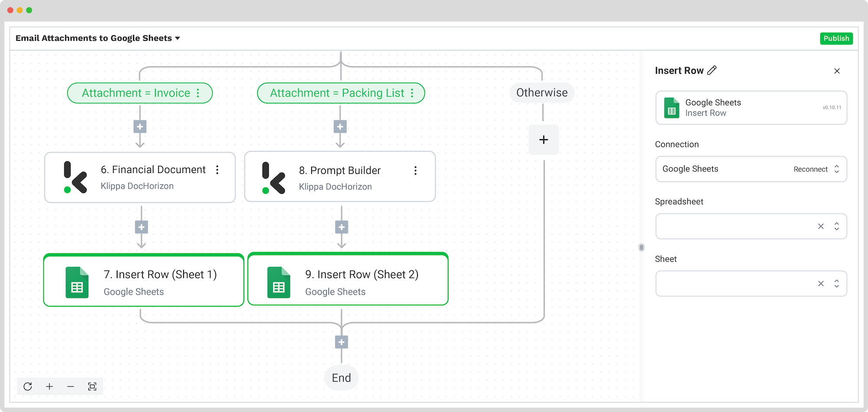This screenshot has height=412, width=868.
Task: Click Google Sheets icon on Insert Row (Sheet 2)
Action: tap(279, 282)
